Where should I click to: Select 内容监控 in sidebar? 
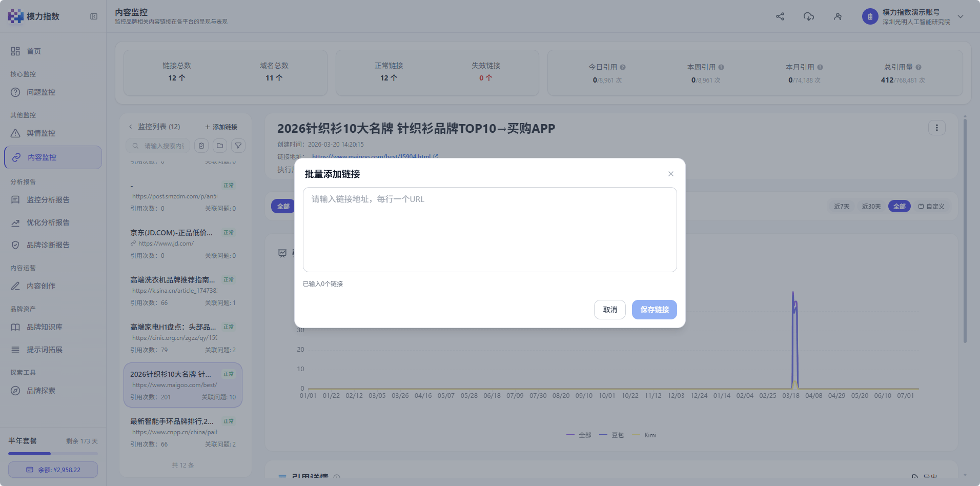pos(53,157)
